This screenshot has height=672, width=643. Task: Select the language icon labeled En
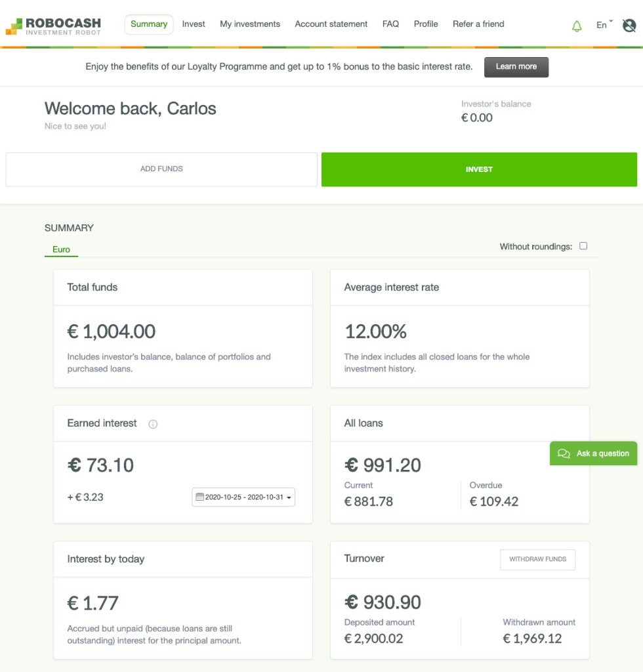click(601, 25)
